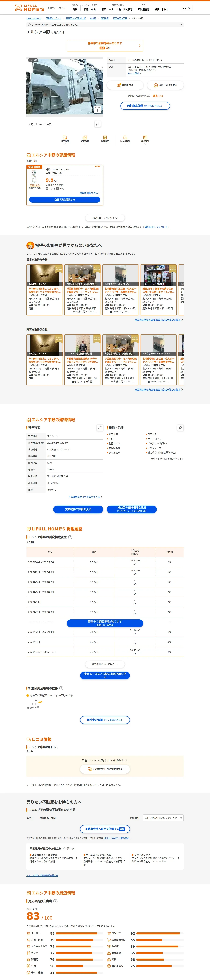Expand もっと見る under transit info
The height and width of the screenshot is (980, 210).
tap(135, 73)
